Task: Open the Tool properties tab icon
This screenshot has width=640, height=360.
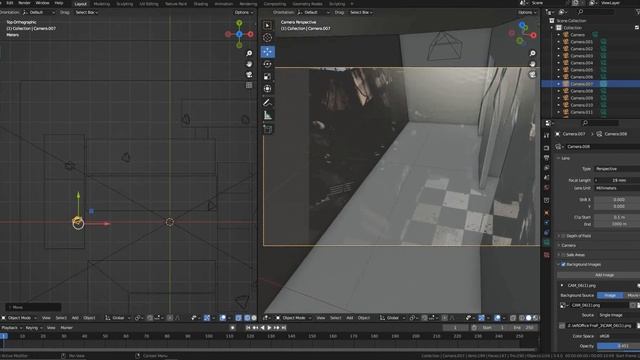Action: 547,135
